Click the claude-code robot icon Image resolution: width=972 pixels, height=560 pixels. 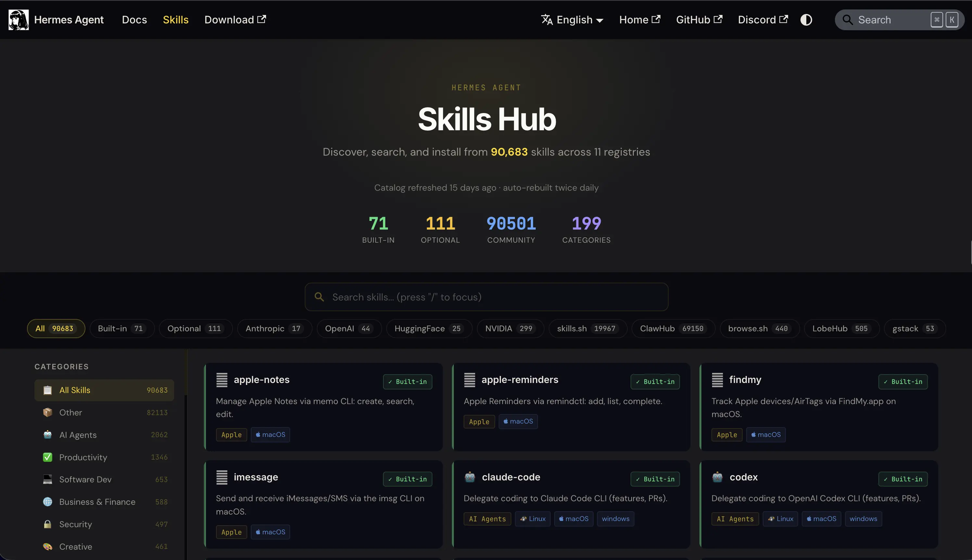(x=470, y=477)
